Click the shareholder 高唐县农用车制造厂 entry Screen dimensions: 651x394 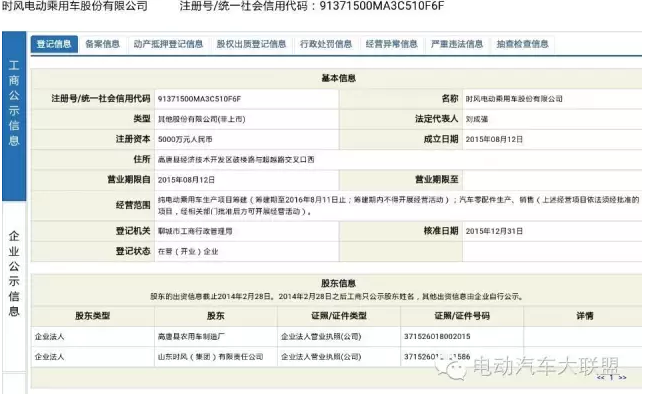191,337
